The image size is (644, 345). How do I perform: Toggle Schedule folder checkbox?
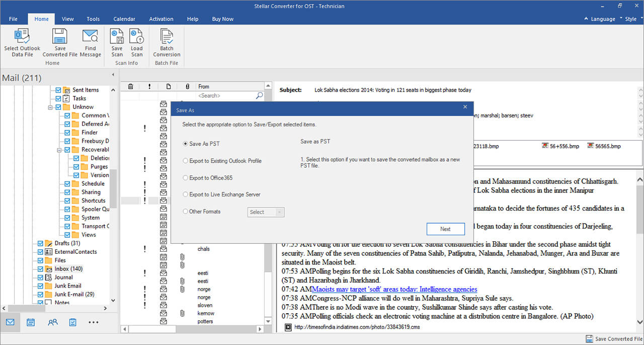(x=67, y=184)
